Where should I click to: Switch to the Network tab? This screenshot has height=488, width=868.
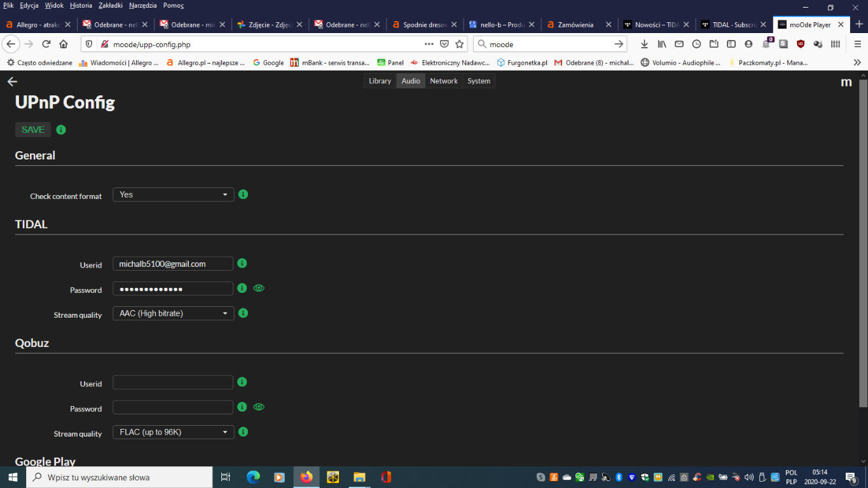click(444, 81)
